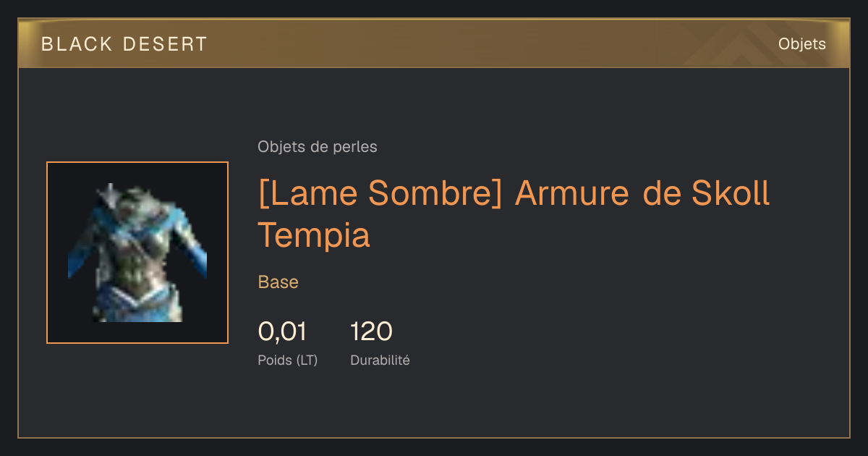Screen dimensions: 868x456
Task: Click the 120 durability value
Action: 371,332
